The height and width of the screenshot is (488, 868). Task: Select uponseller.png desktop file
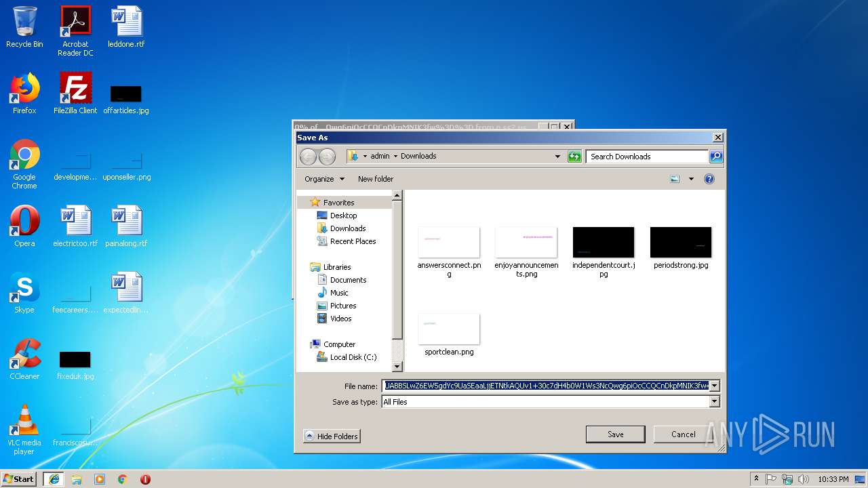(x=126, y=168)
